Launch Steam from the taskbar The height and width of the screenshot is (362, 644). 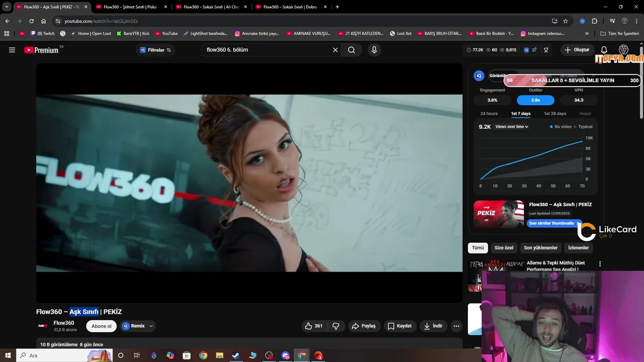point(235,355)
